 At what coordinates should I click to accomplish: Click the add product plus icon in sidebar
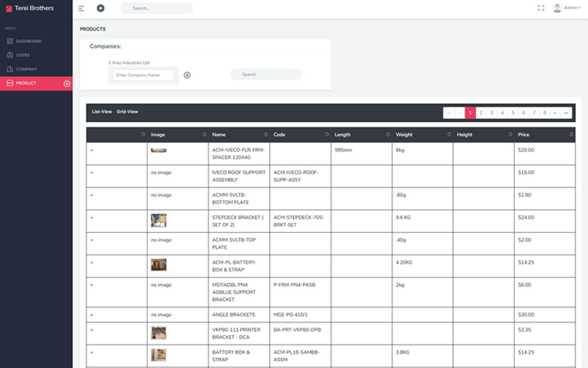point(67,84)
